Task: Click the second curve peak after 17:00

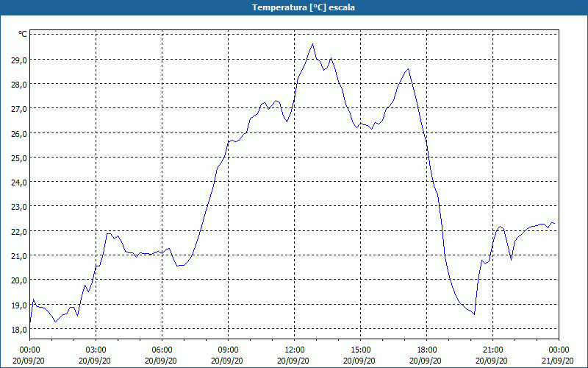Action: [x=409, y=69]
